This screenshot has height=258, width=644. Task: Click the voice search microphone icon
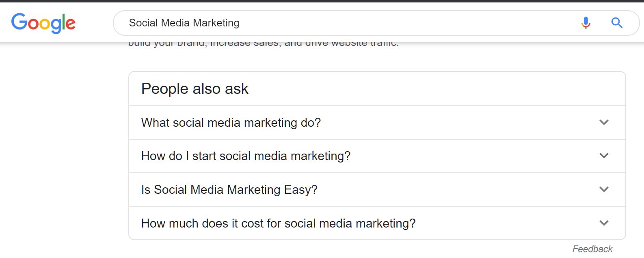pyautogui.click(x=586, y=23)
